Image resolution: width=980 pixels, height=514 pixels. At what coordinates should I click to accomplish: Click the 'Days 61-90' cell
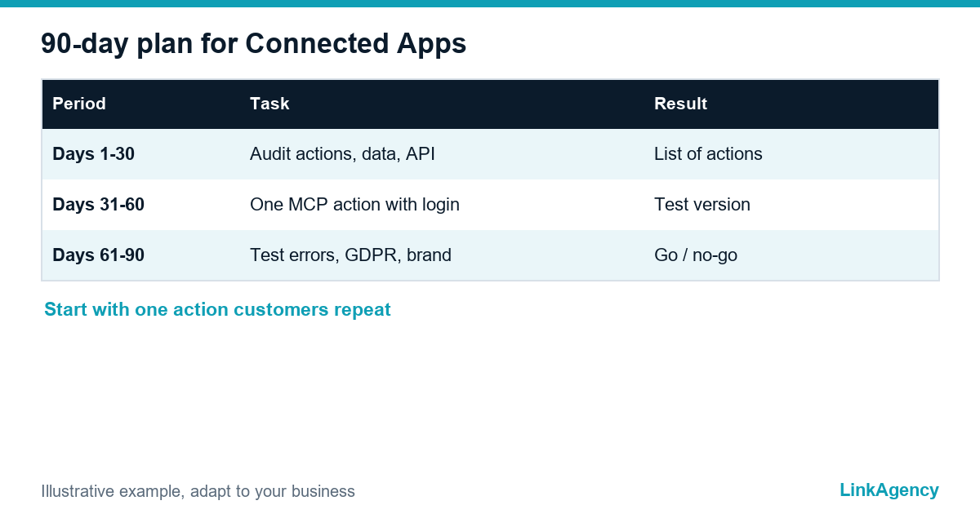coord(98,255)
